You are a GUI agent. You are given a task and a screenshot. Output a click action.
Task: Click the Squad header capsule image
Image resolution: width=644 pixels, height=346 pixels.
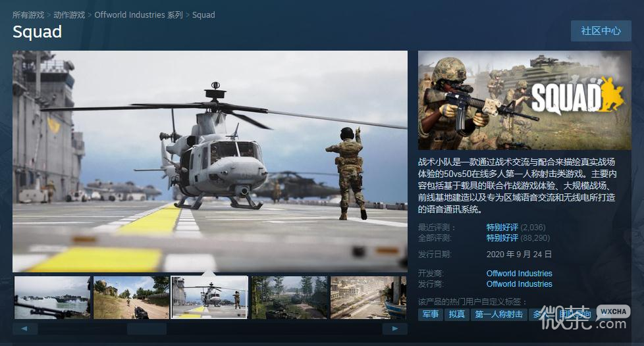point(524,100)
